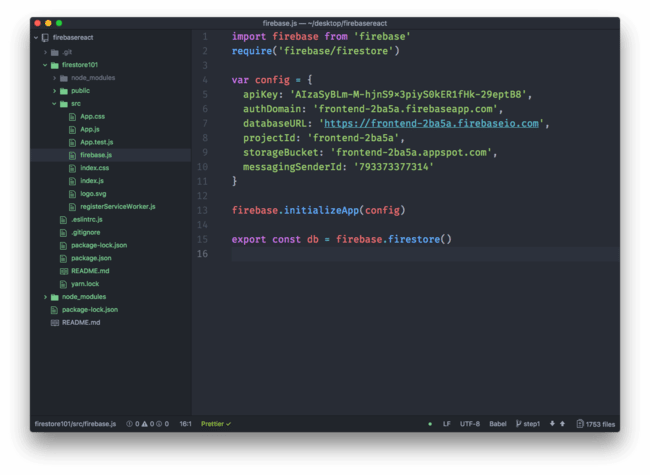Click the 1753 files git changes icon
The height and width of the screenshot is (475, 650).
tap(581, 424)
